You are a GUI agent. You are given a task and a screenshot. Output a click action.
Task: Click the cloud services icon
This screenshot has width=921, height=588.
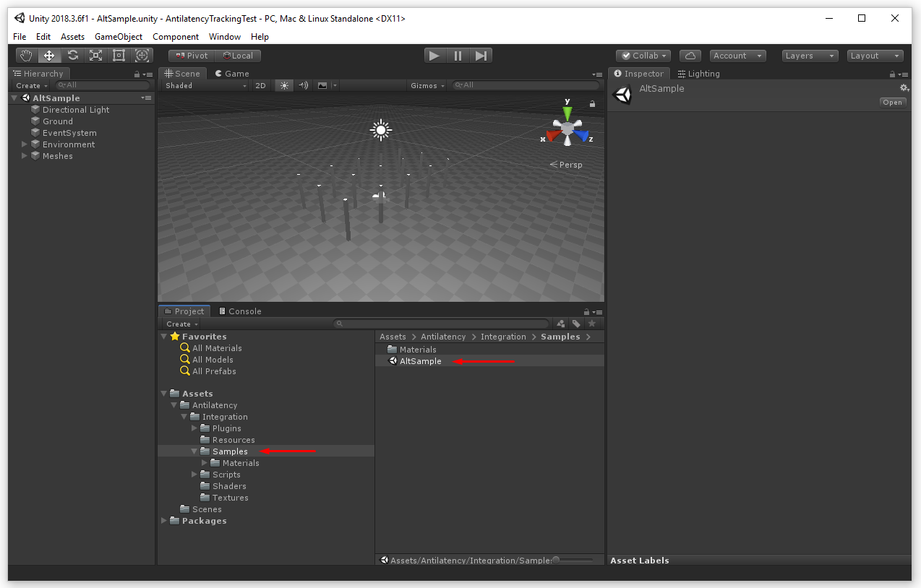[x=690, y=56]
